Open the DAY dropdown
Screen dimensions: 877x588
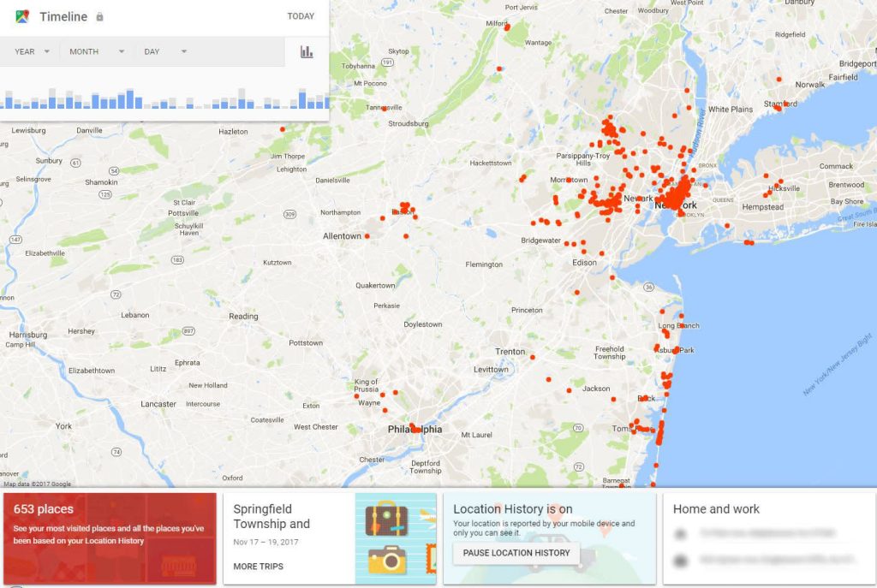tap(165, 51)
